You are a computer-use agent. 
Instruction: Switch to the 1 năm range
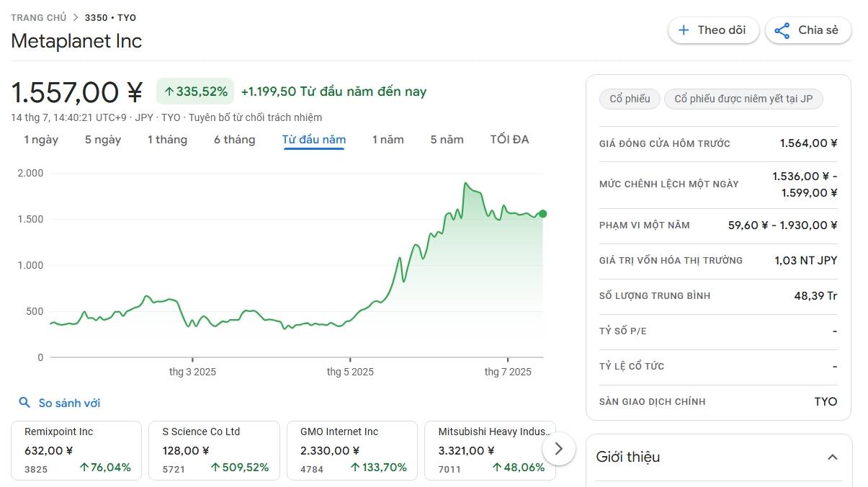pos(388,140)
